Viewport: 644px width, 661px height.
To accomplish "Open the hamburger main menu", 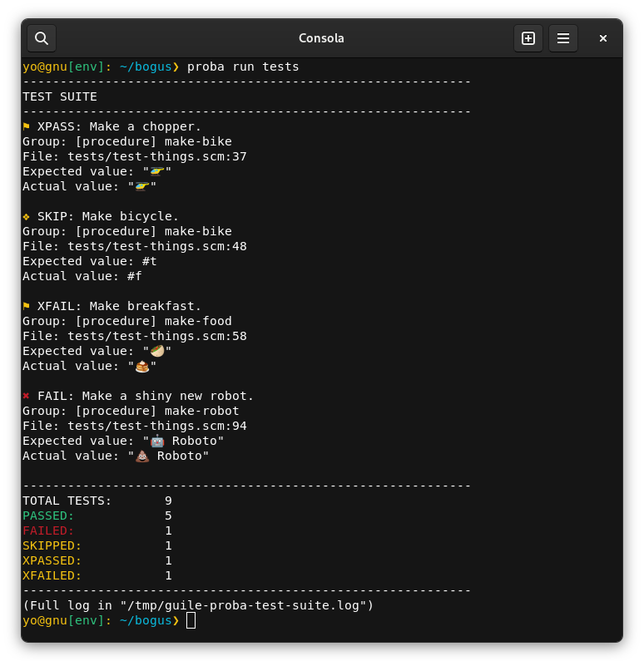I will [x=563, y=38].
